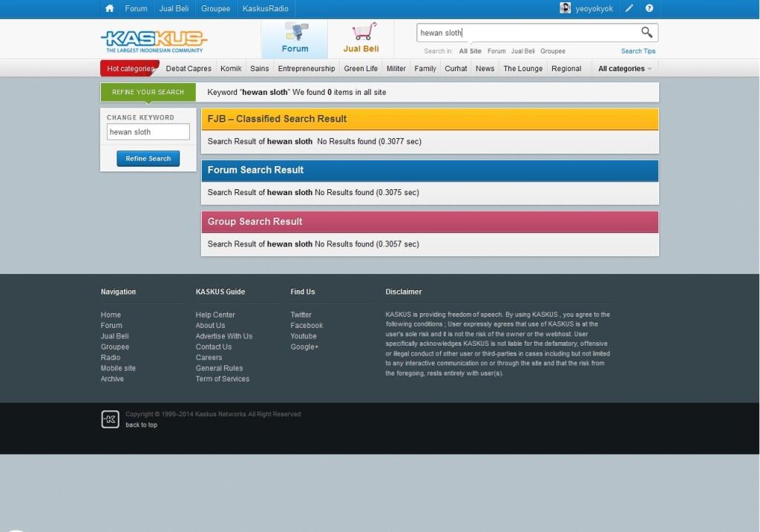
Task: Click the Kaskus footer logo icon
Action: click(x=110, y=419)
